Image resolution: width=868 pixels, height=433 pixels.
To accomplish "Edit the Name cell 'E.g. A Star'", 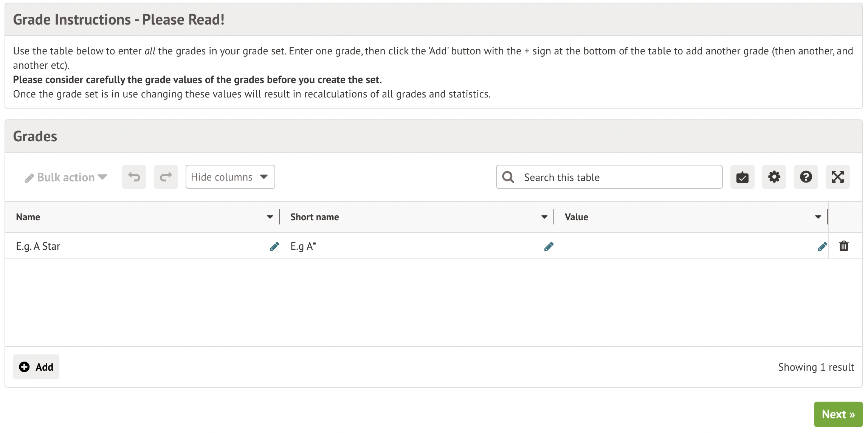I will click(274, 246).
